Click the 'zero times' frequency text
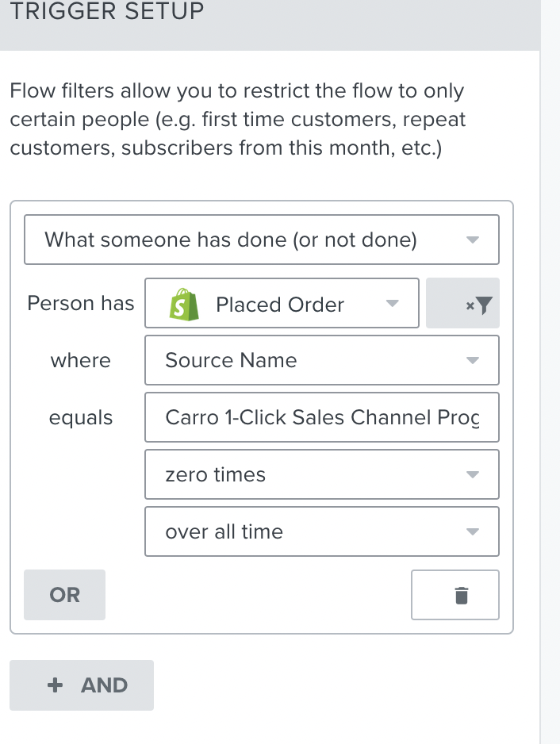The width and height of the screenshot is (560, 744). 215,475
